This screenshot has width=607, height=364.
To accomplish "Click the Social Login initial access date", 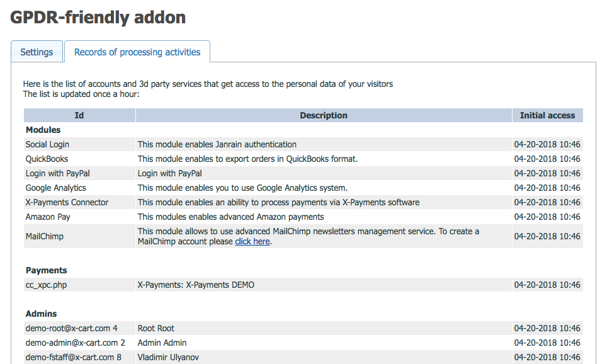I will coord(547,144).
